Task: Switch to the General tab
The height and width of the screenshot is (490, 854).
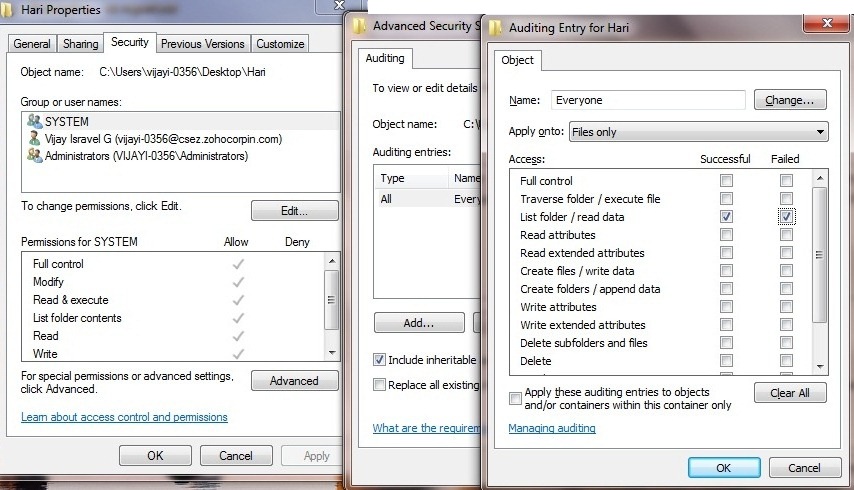Action: pyautogui.click(x=32, y=44)
